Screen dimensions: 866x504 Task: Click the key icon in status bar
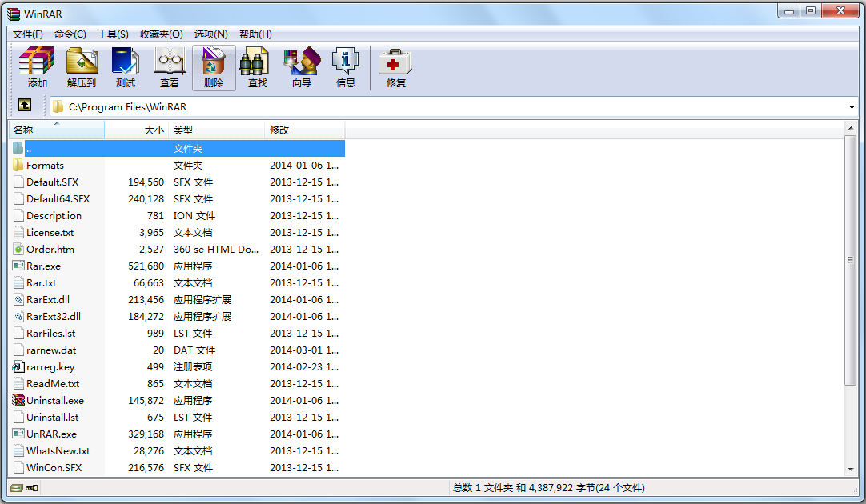(x=30, y=487)
